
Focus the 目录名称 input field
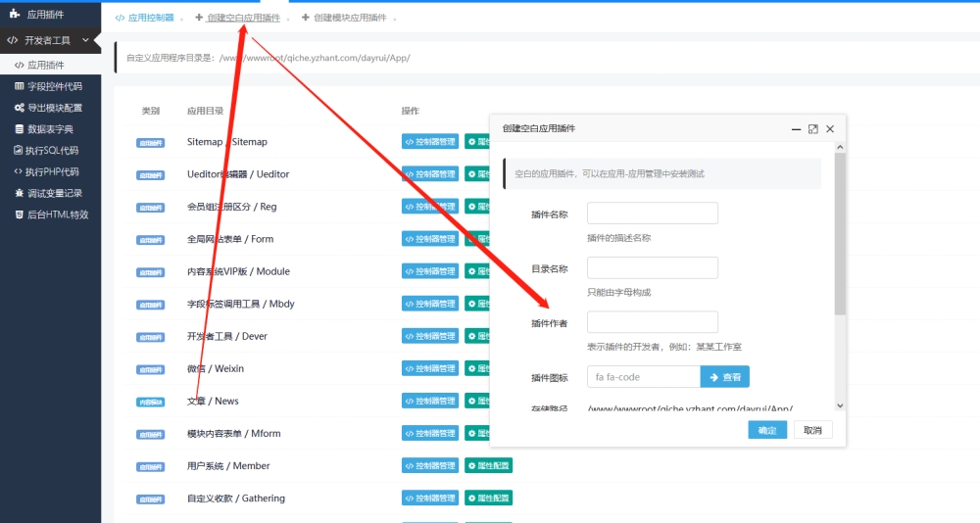[x=653, y=267]
